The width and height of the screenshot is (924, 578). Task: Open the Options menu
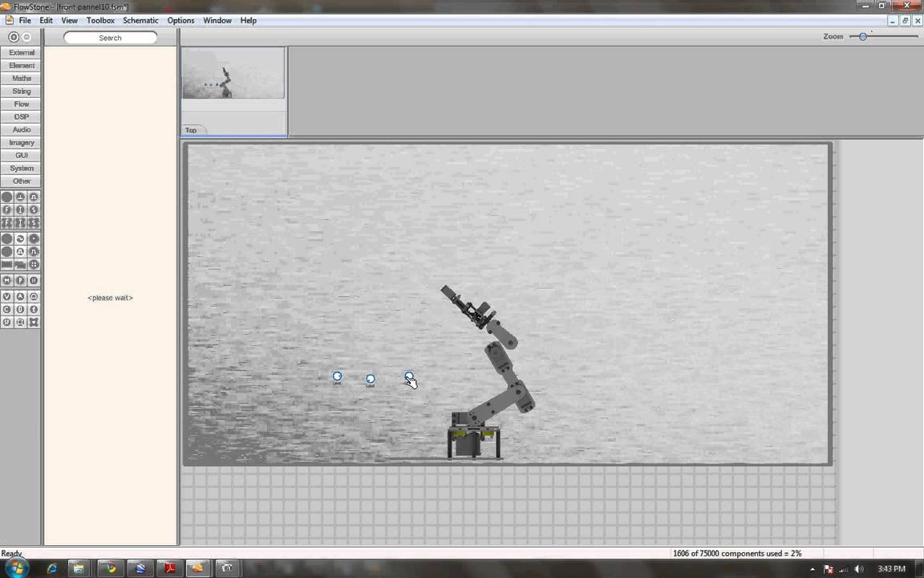pos(181,20)
